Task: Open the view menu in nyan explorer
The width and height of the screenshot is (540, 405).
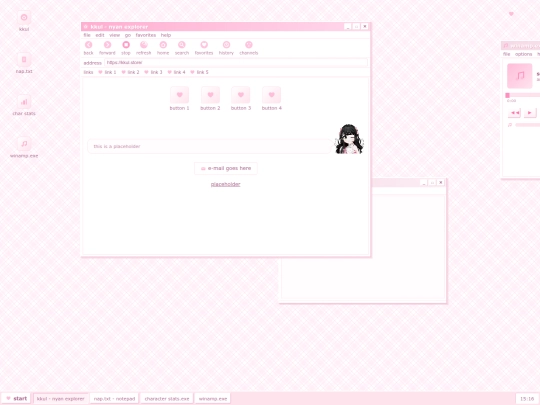Action: [114, 35]
